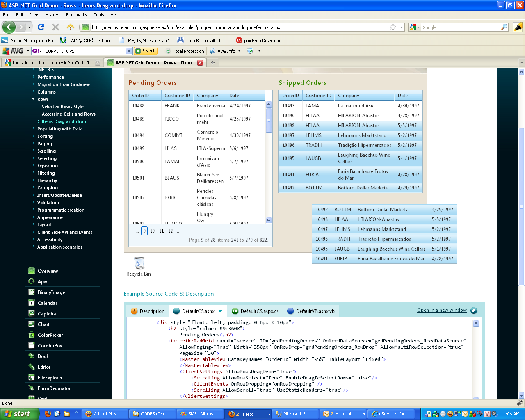This screenshot has width=525, height=420.
Task: Go to page 10 of Pending Orders
Action: coord(152,231)
